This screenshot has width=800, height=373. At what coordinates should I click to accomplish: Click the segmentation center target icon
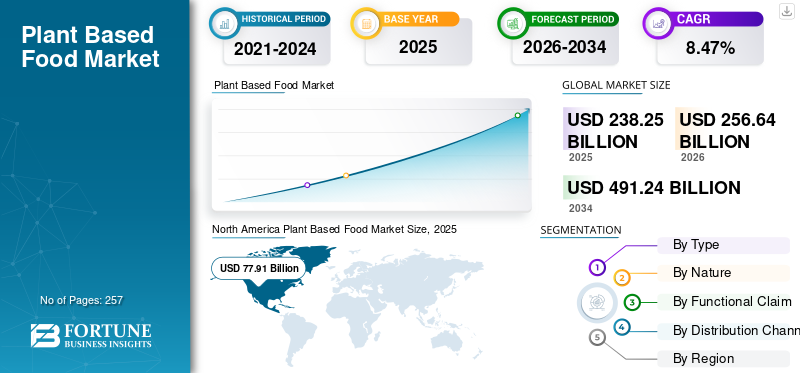tap(594, 302)
